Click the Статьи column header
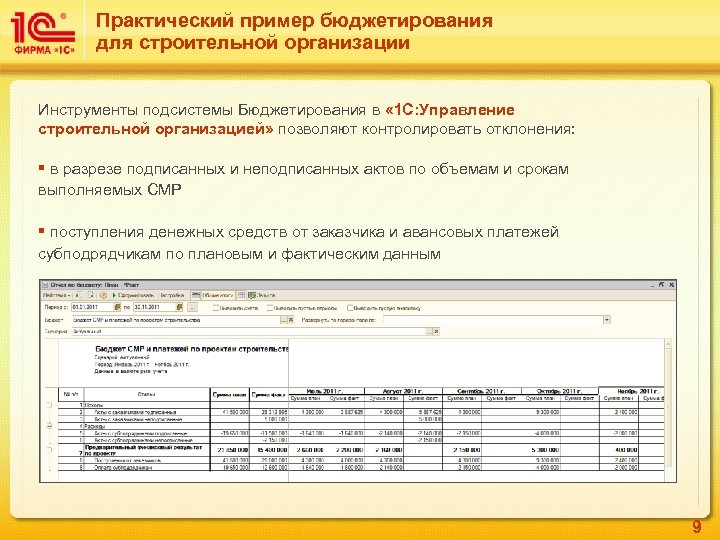Viewport: 720px width, 540px height. 146,394
